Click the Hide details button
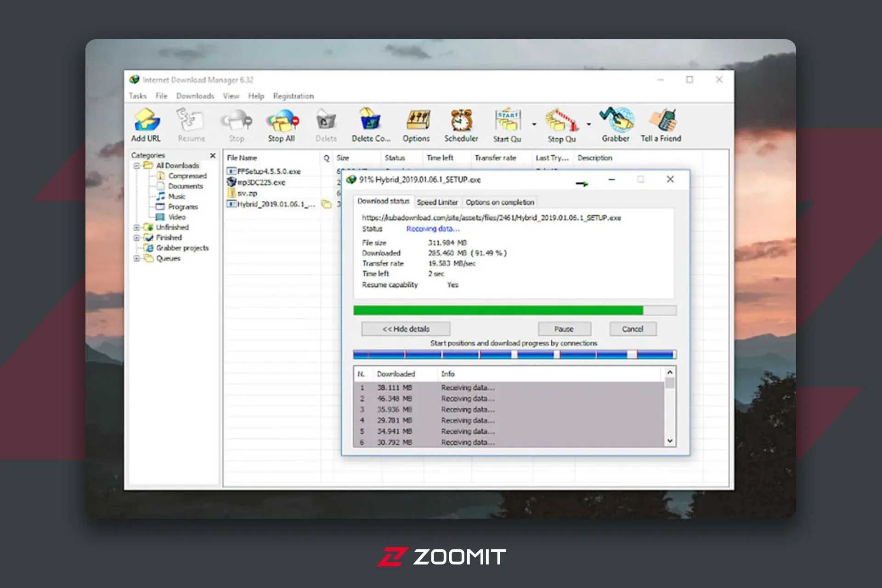The width and height of the screenshot is (882, 588). coord(406,329)
